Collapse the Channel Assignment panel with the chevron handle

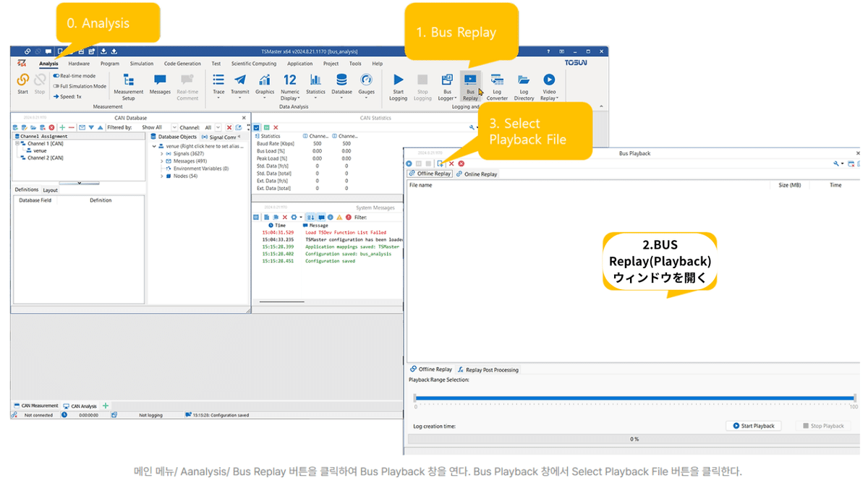click(79, 182)
